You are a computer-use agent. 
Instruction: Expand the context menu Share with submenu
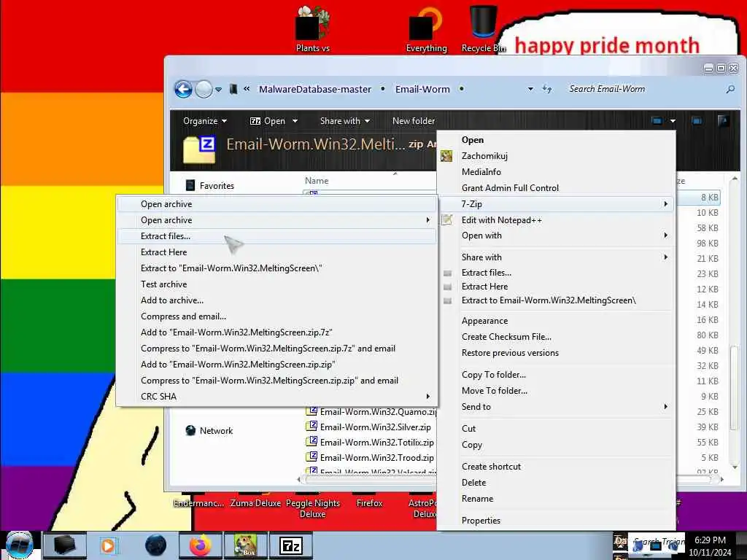[x=556, y=257]
